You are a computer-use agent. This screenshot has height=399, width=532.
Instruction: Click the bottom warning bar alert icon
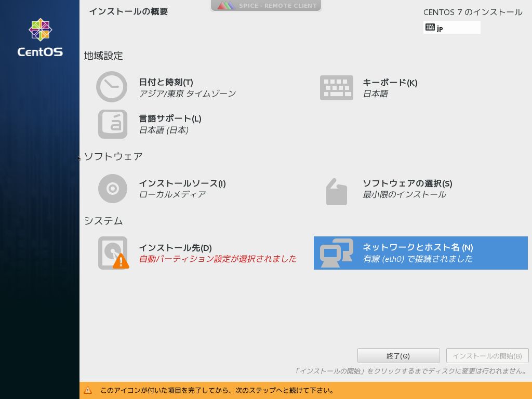click(x=88, y=390)
